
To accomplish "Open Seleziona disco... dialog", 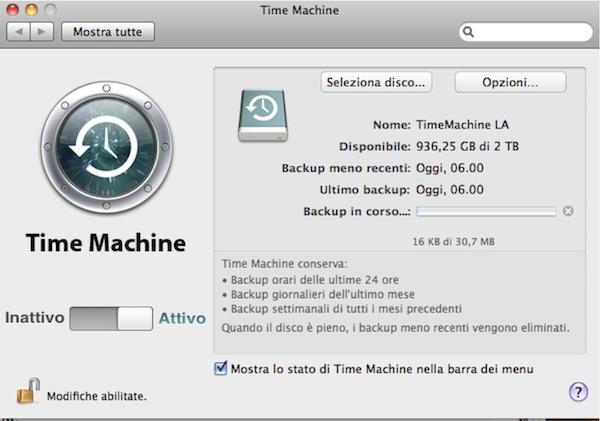I will (376, 82).
